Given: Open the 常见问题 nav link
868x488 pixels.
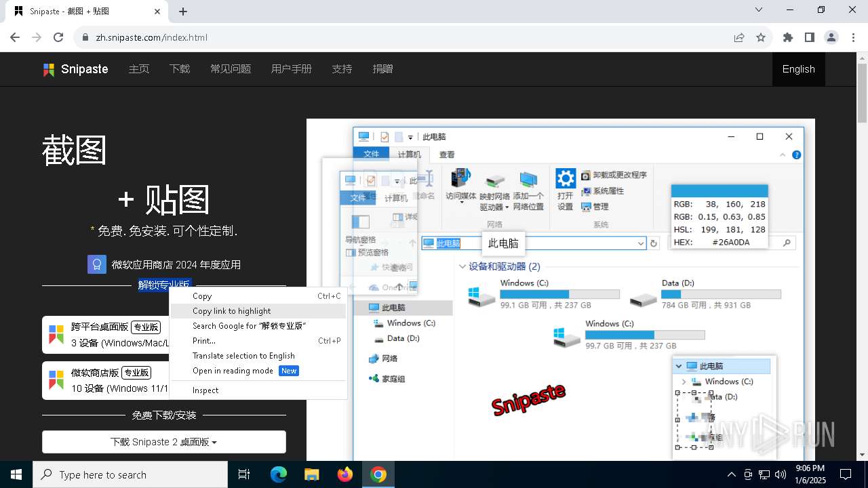Looking at the screenshot, I should tap(231, 69).
